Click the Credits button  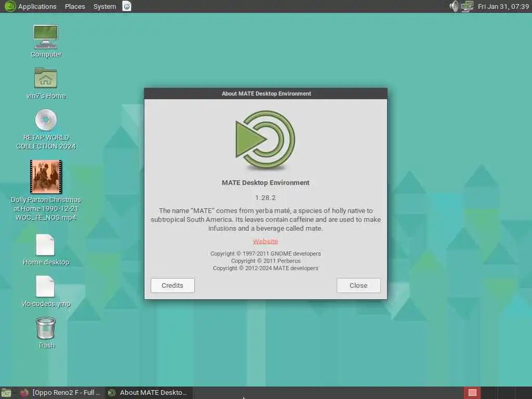[172, 285]
